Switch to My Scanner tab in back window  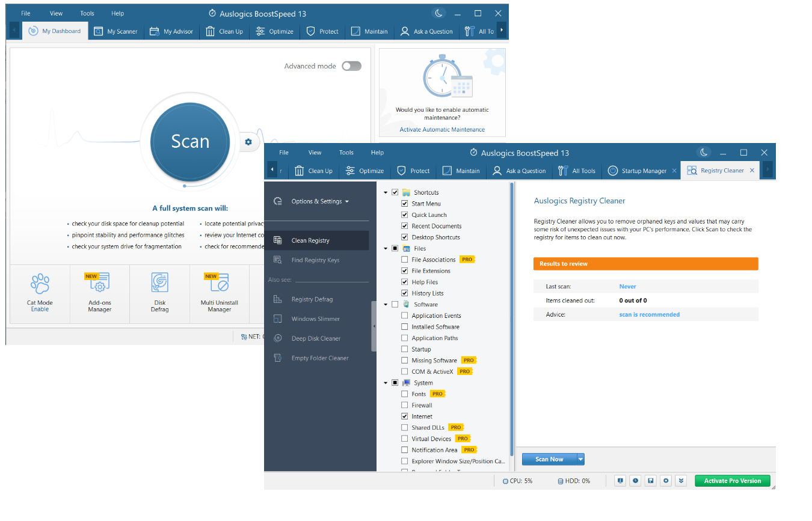[116, 31]
